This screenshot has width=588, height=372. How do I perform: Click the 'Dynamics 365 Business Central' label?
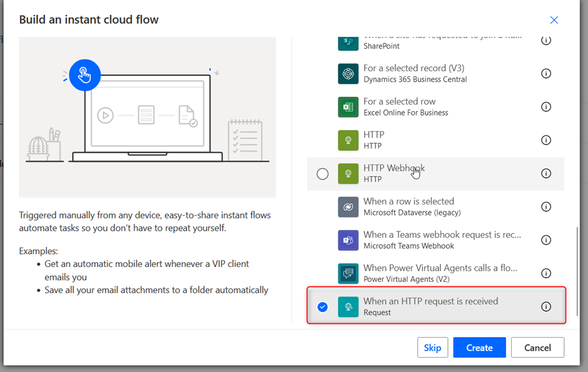[x=415, y=79]
